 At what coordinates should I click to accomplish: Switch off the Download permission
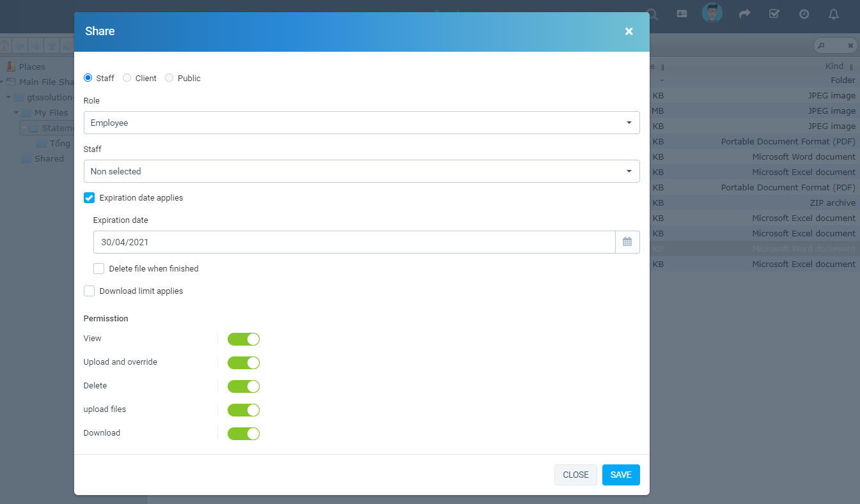244,434
